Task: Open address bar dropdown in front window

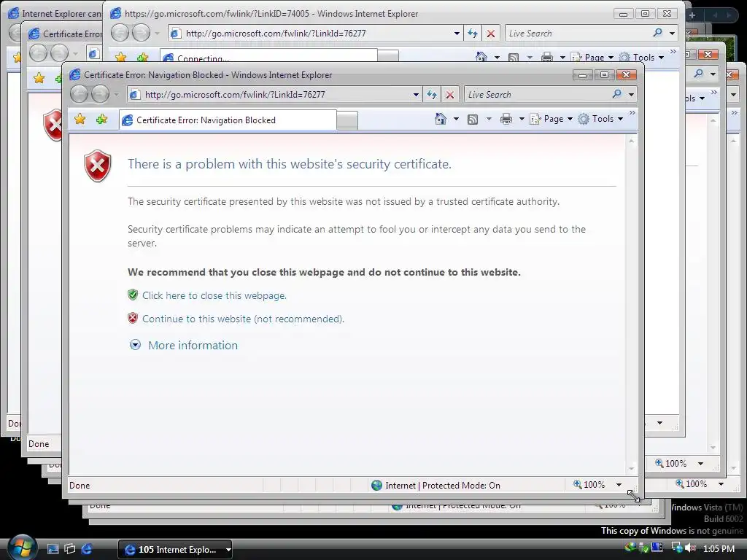Action: 416,95
